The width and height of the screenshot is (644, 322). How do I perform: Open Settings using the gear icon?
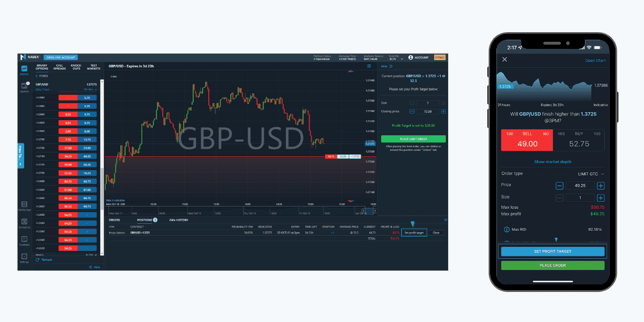(24, 257)
